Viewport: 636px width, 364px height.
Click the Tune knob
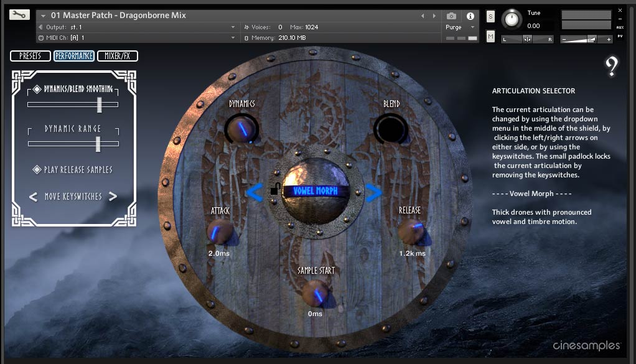[512, 19]
